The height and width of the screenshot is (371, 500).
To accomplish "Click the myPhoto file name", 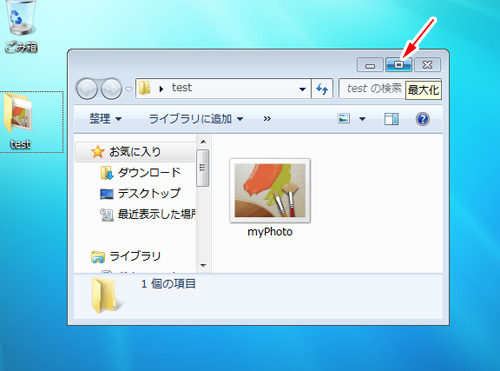I will (270, 232).
